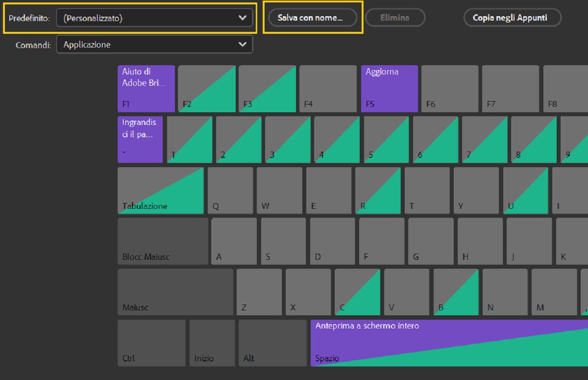Image resolution: width=588 pixels, height=380 pixels.
Task: Select the Alt key
Action: click(x=273, y=343)
